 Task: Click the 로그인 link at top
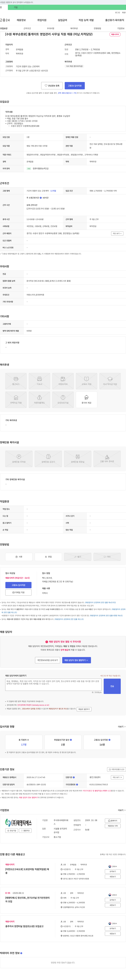point(118,13)
